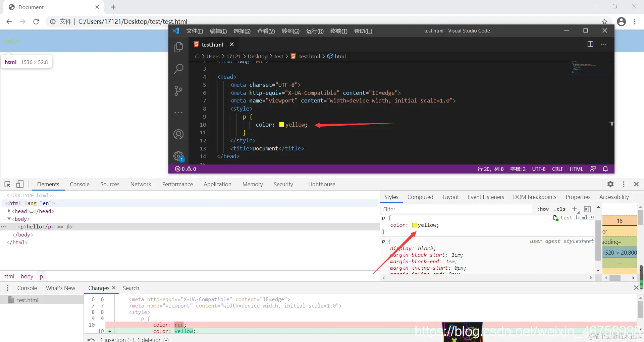Select test.html in Changes file list
This screenshot has height=342, width=644.
coord(42,300)
